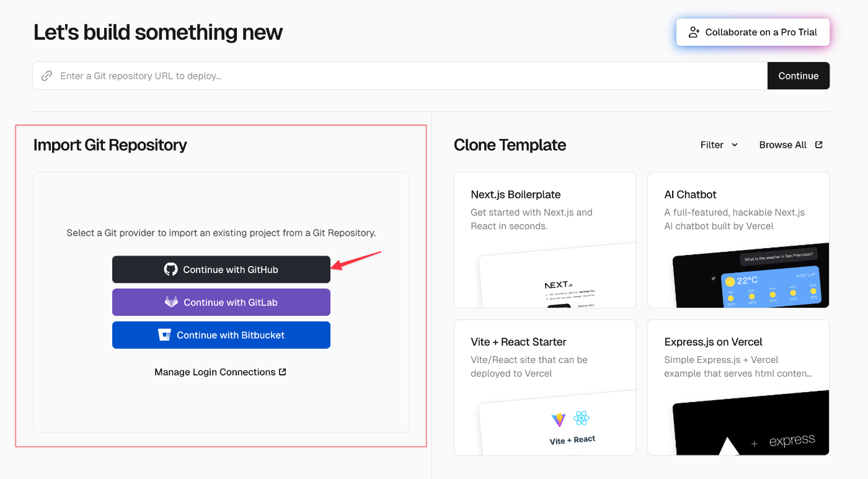Continue with GitLab
Image resolution: width=868 pixels, height=479 pixels.
221,302
